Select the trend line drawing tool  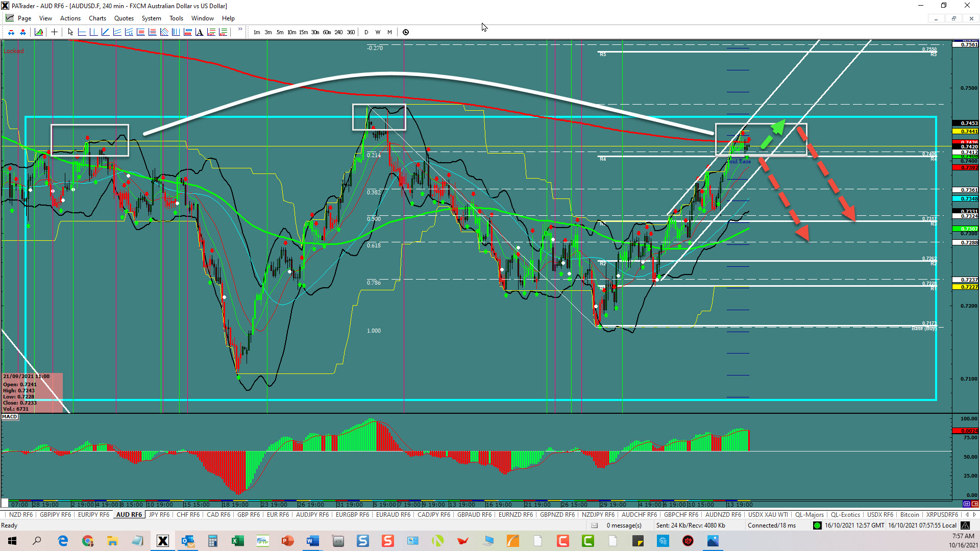[x=105, y=32]
